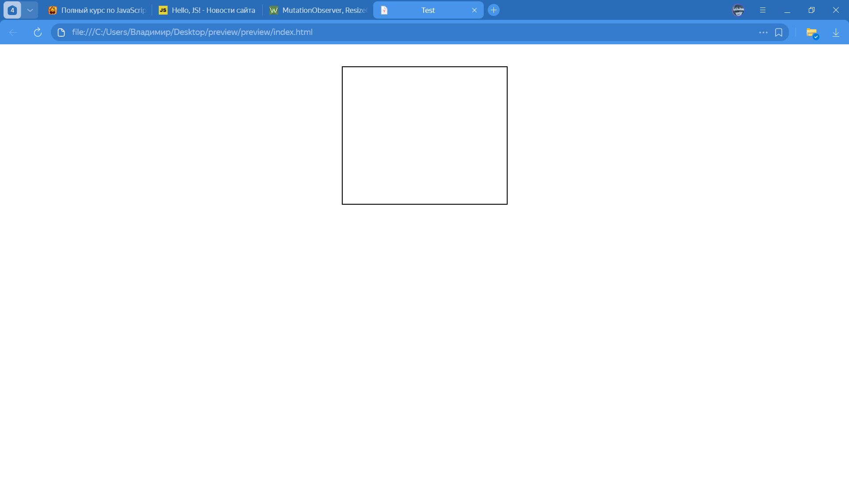Open the browser hamburger menu
Screen dimensions: 849x504
[x=763, y=10]
